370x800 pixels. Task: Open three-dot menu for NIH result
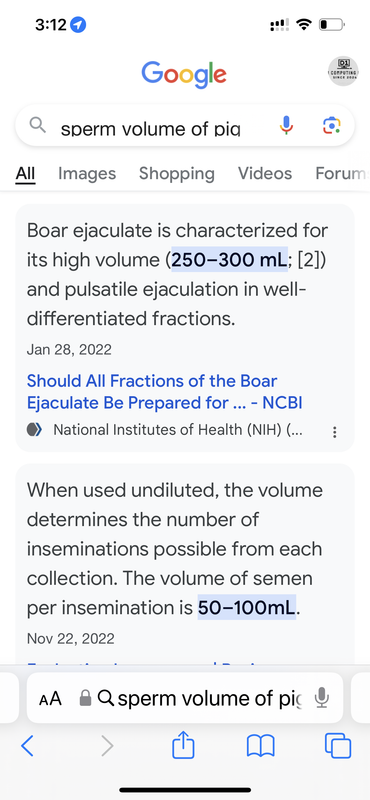[x=335, y=432]
